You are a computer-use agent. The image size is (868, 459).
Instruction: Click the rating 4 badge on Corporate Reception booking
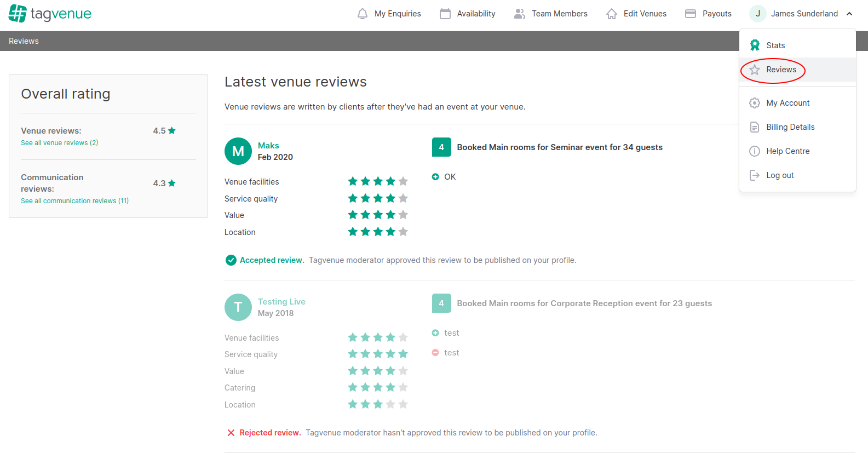[x=441, y=303]
